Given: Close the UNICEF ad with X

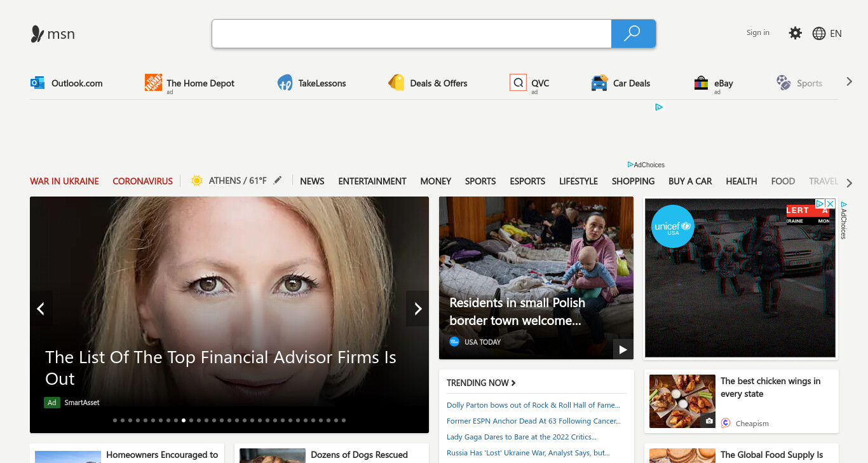Looking at the screenshot, I should [x=830, y=204].
